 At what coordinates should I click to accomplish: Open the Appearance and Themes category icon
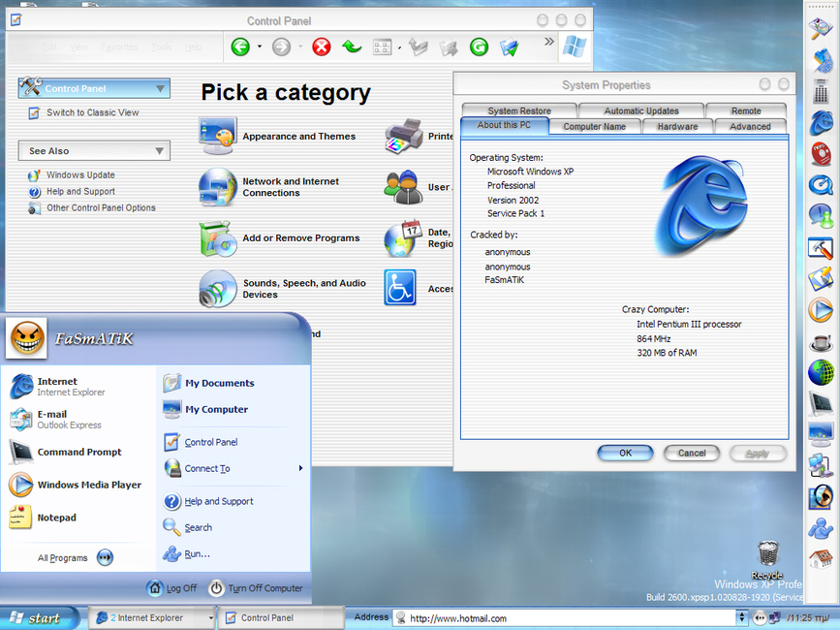point(217,136)
